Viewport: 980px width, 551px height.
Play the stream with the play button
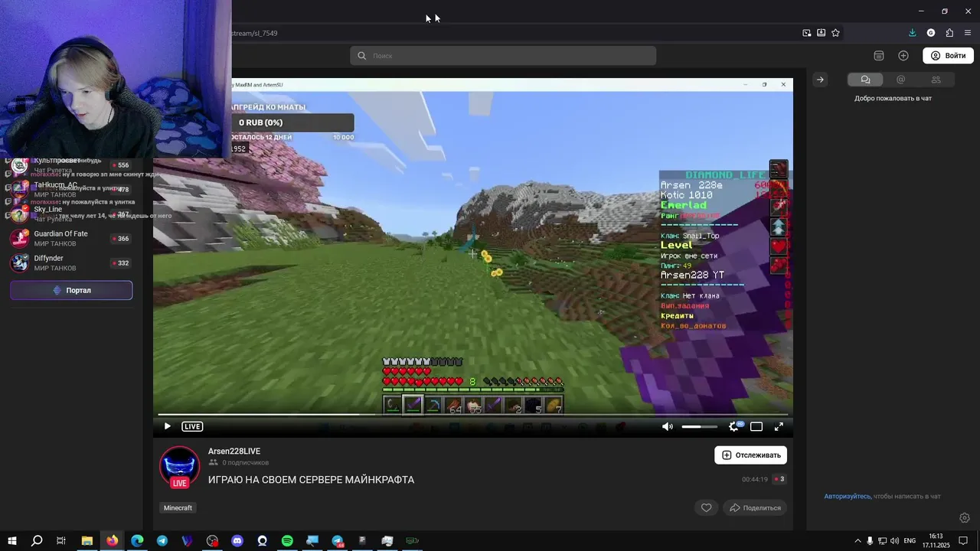[167, 426]
